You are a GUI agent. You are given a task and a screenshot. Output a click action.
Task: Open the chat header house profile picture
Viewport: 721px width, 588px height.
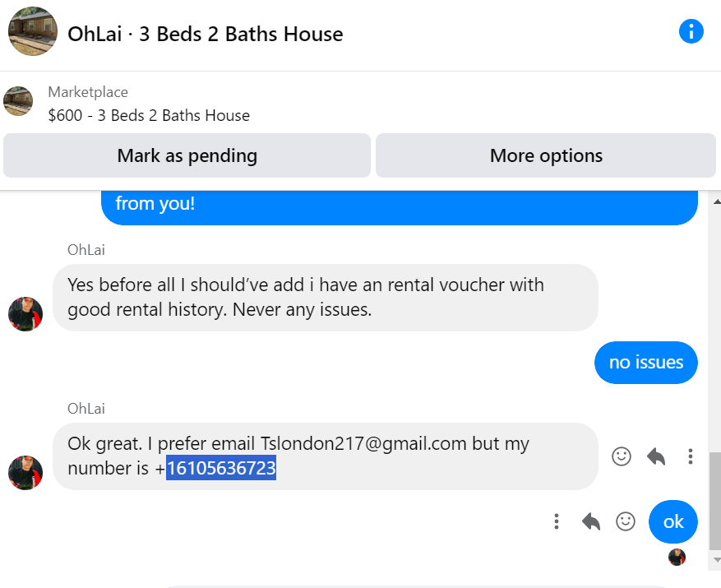tap(33, 31)
